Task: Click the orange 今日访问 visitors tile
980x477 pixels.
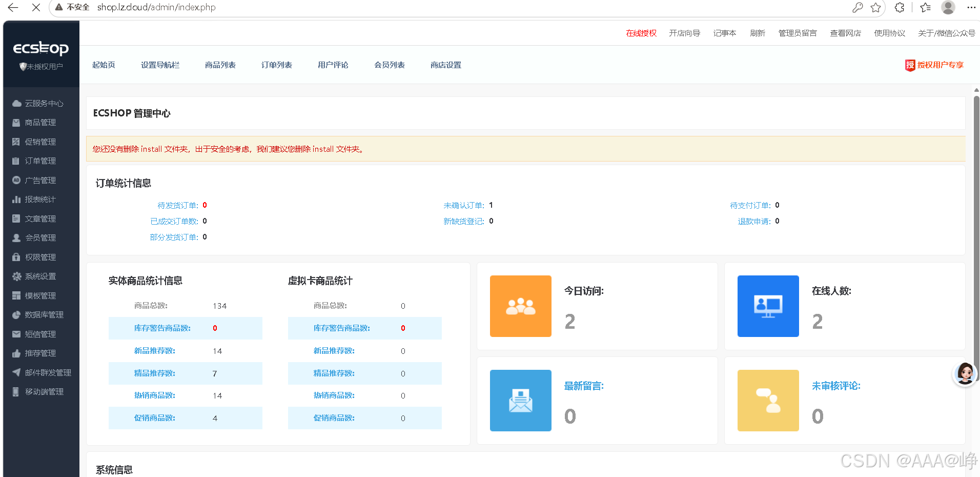Action: point(521,306)
